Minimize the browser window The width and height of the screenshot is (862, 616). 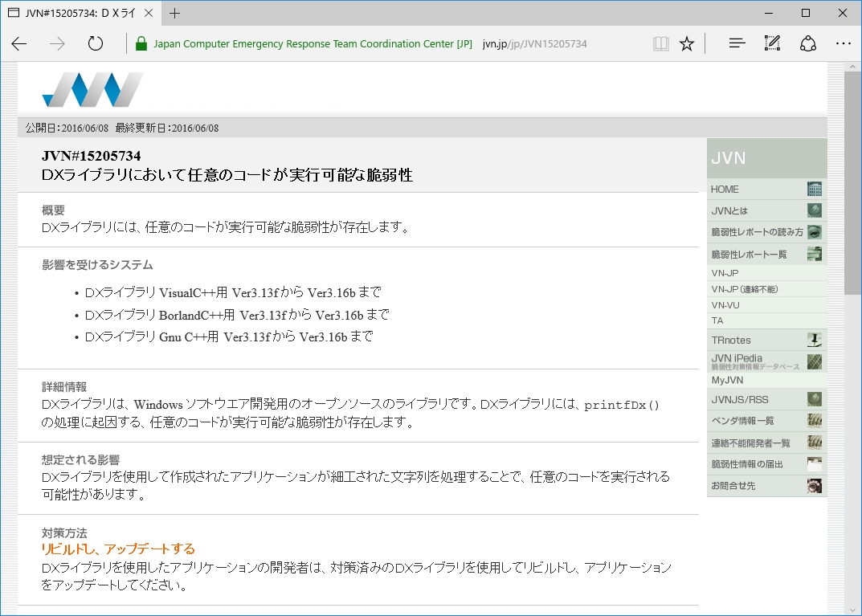click(x=769, y=13)
